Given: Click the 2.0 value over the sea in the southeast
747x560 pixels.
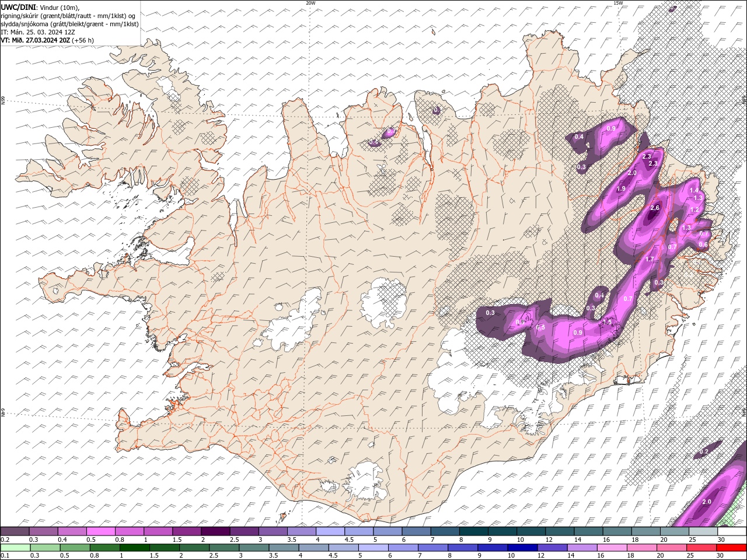Looking at the screenshot, I should click(x=707, y=502).
